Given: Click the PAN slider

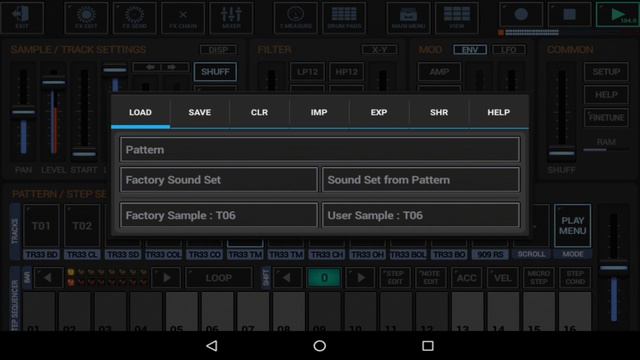Looking at the screenshot, I should [x=23, y=113].
